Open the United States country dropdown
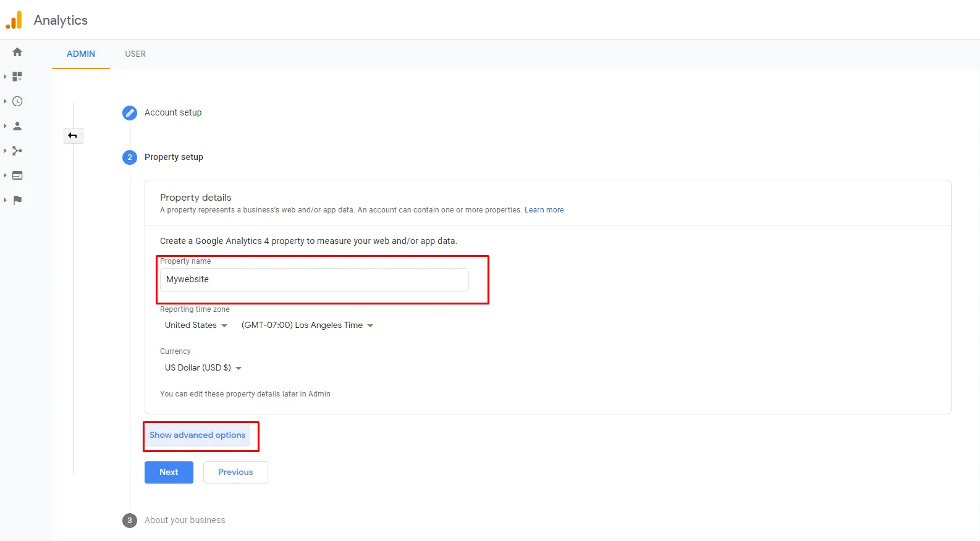The width and height of the screenshot is (980, 541). coord(196,325)
